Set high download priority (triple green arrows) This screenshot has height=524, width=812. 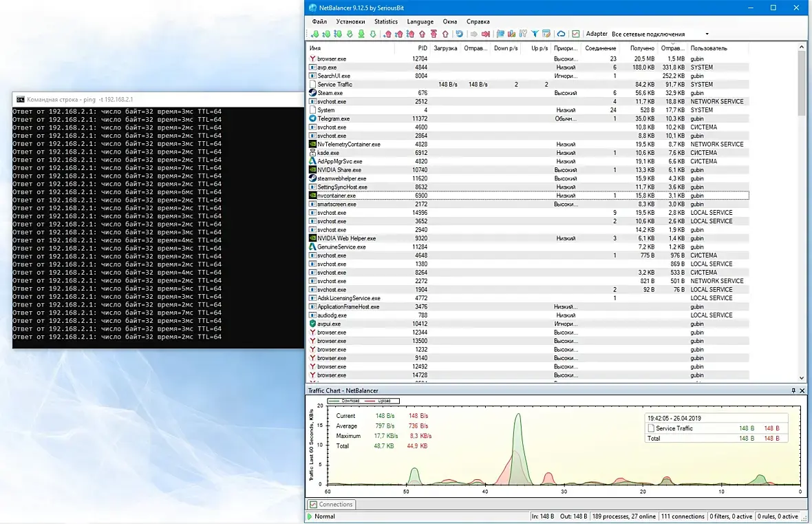338,34
